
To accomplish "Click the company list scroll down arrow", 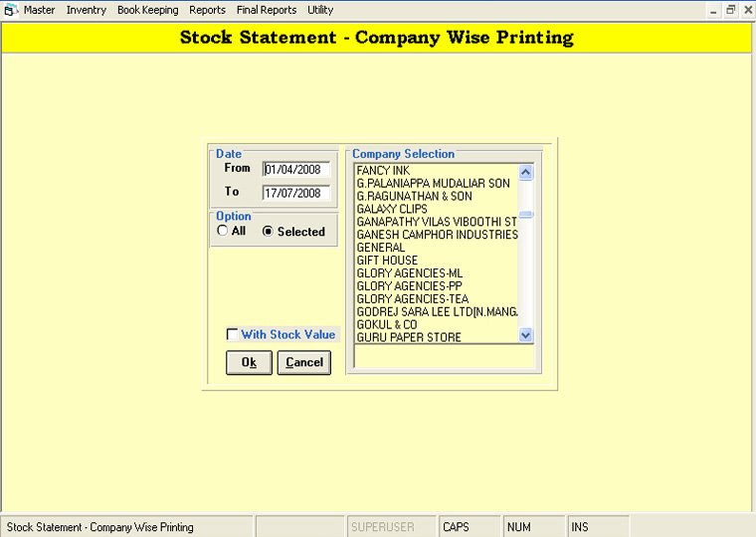I will [x=526, y=336].
